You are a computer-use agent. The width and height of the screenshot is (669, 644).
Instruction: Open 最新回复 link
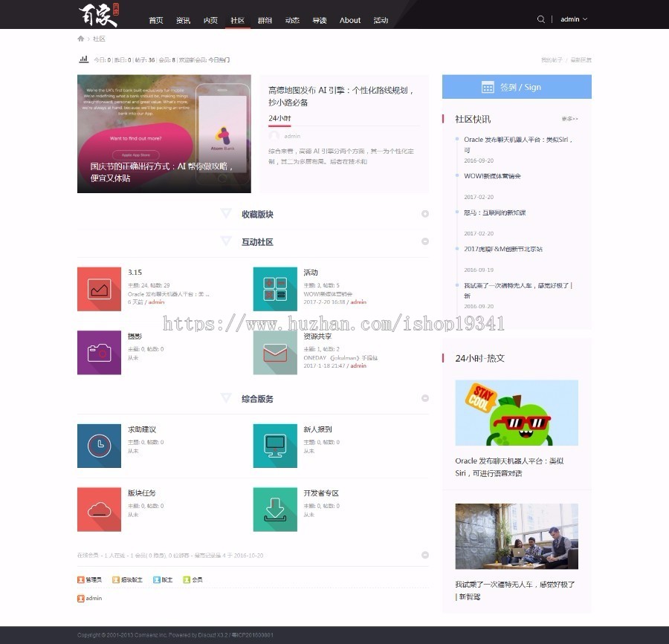coord(581,59)
